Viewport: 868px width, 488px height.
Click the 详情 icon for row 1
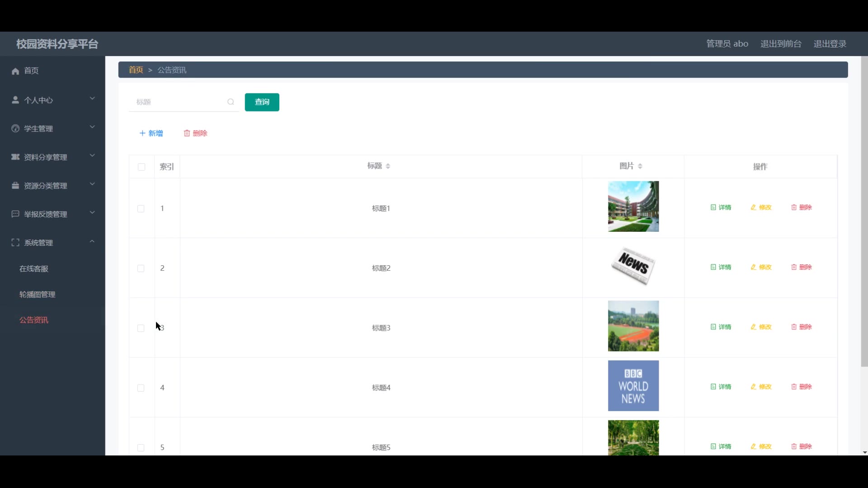coord(713,207)
